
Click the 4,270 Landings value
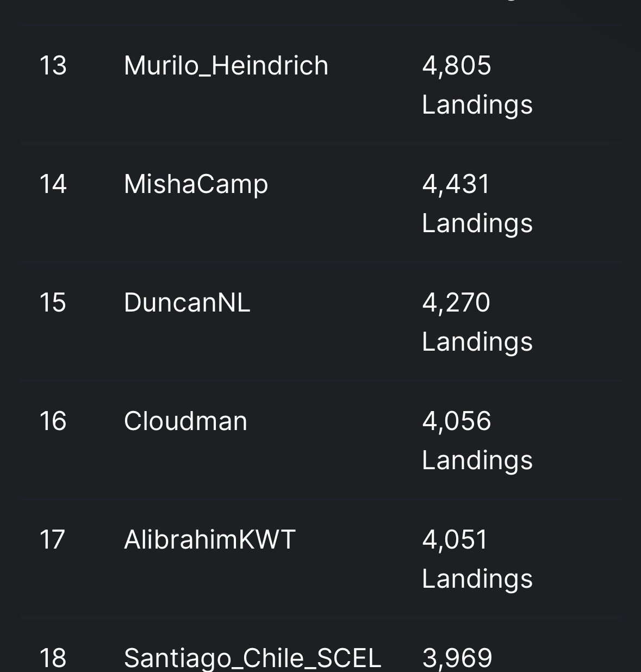[477, 322]
